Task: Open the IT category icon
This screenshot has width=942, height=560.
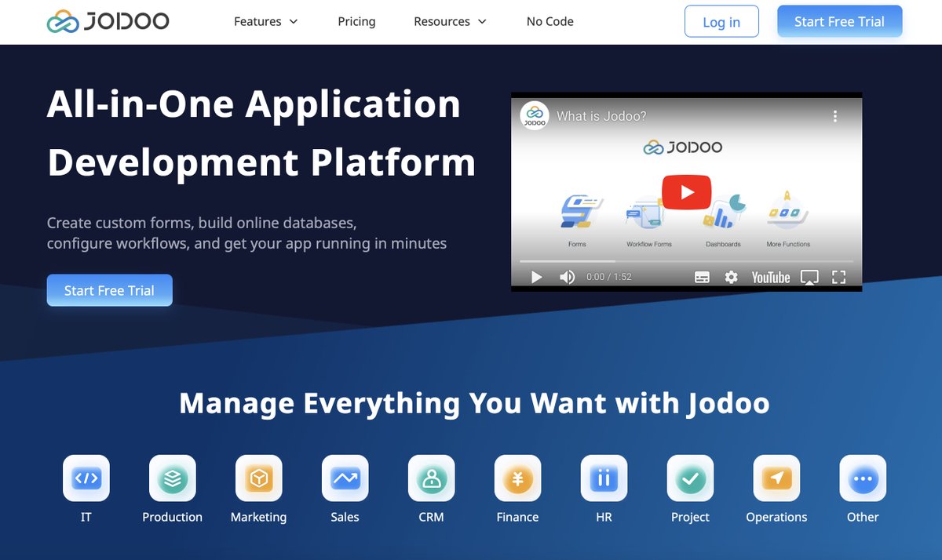Action: click(86, 478)
